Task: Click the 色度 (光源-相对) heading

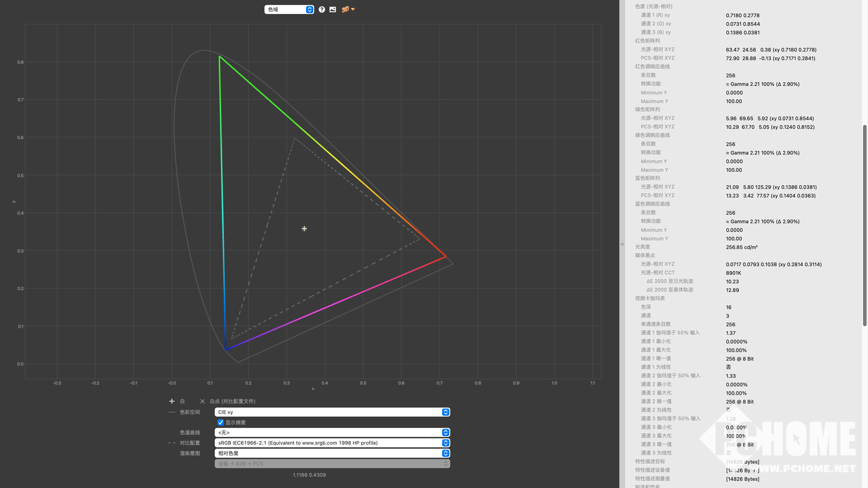Action: coord(654,6)
